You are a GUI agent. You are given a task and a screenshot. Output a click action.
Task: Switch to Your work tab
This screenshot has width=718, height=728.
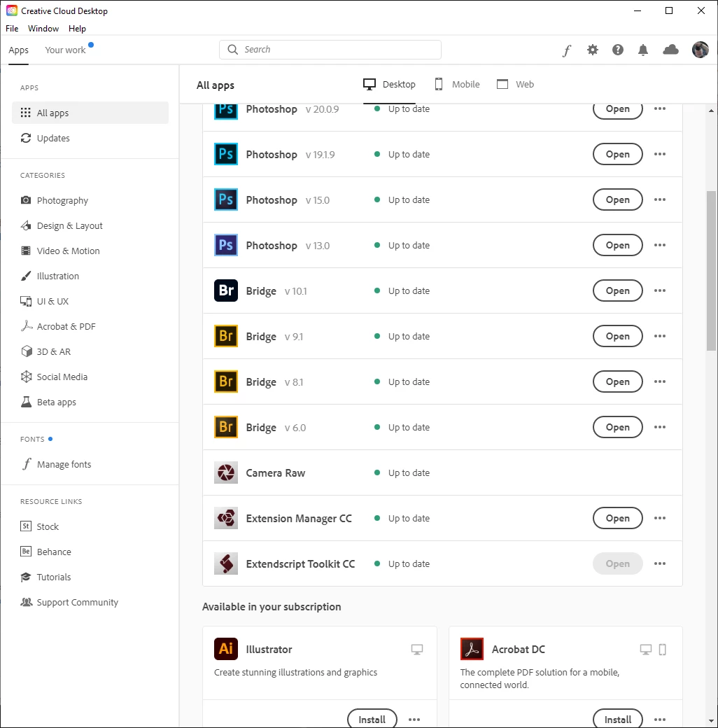click(66, 50)
